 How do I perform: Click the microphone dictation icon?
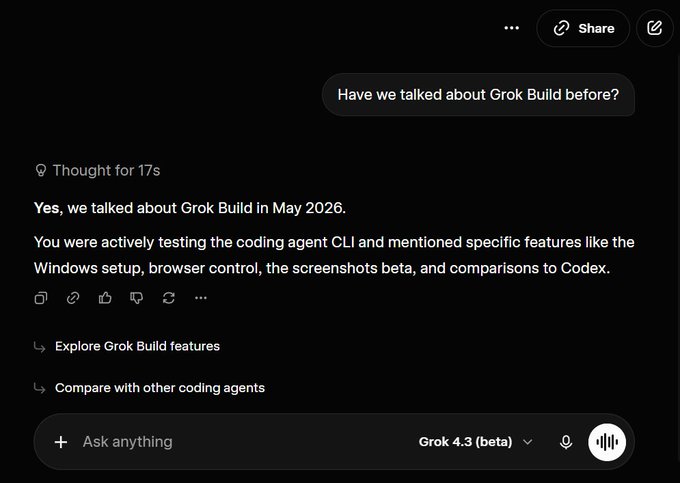566,442
